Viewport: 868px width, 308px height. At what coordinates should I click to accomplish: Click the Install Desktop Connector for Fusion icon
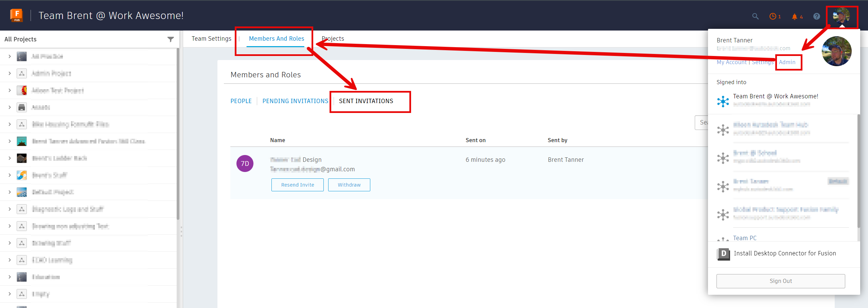coord(723,254)
